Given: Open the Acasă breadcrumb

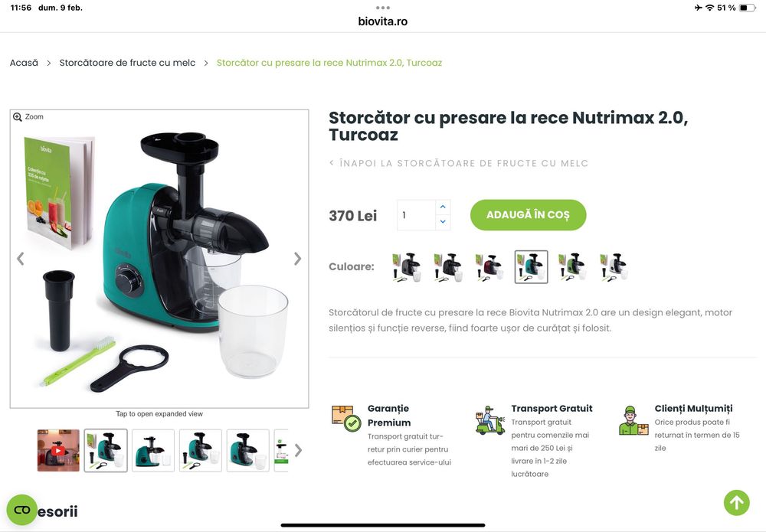Looking at the screenshot, I should [24, 63].
